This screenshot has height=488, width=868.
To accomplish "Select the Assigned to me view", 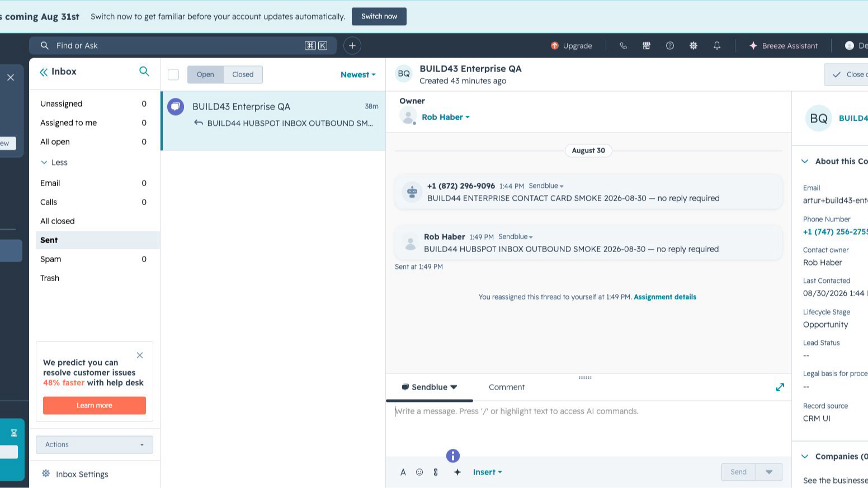I will click(94, 123).
